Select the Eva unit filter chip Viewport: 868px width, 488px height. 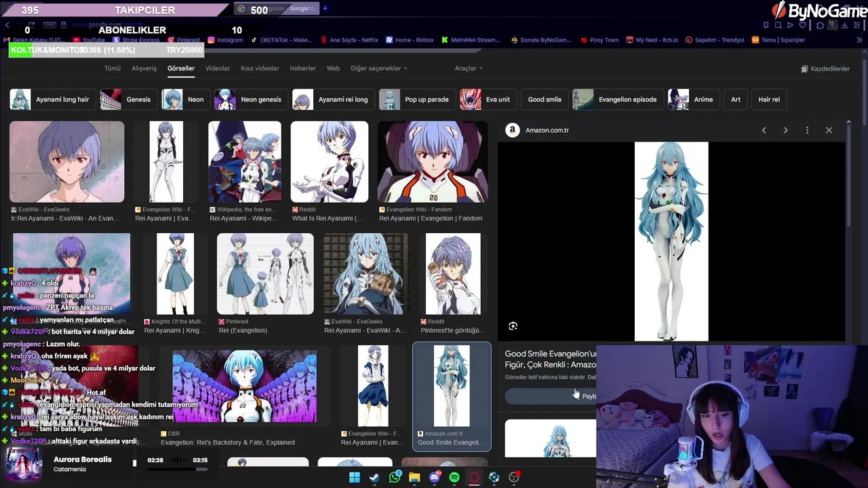488,100
